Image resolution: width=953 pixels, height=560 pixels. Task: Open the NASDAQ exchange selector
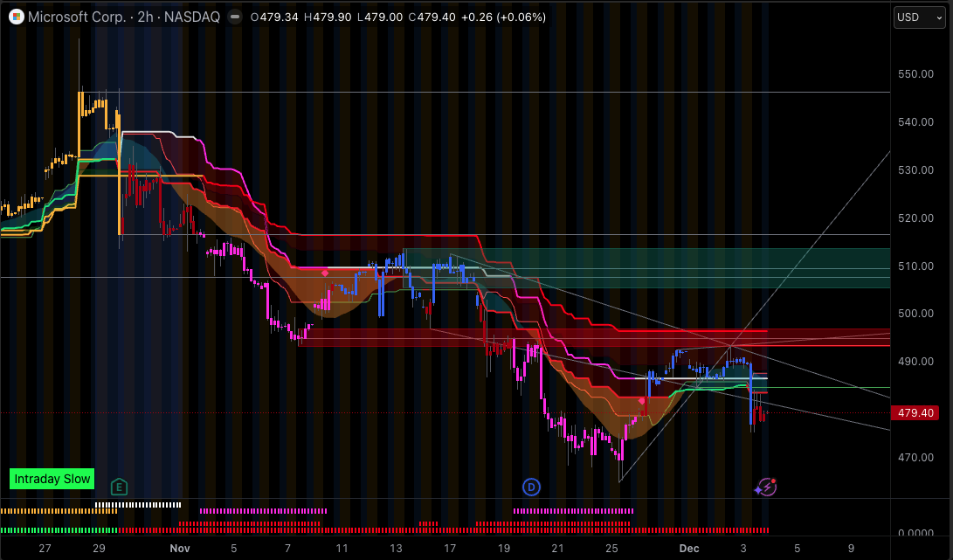pyautogui.click(x=191, y=17)
